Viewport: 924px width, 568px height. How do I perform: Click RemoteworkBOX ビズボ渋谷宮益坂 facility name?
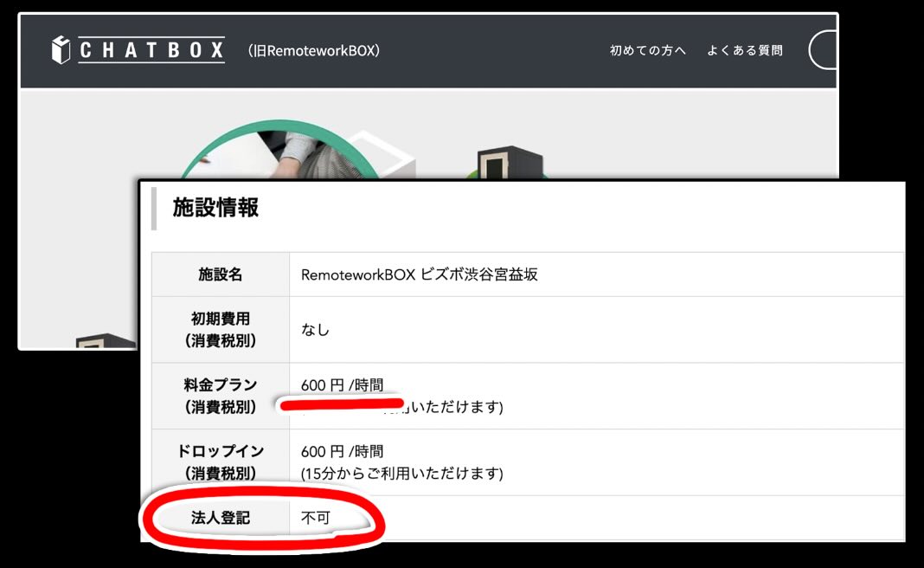point(419,274)
